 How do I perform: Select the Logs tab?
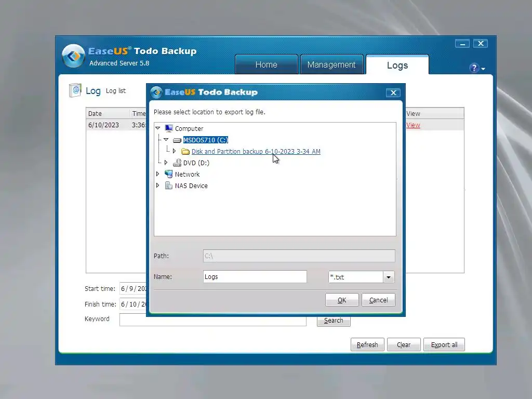(397, 65)
